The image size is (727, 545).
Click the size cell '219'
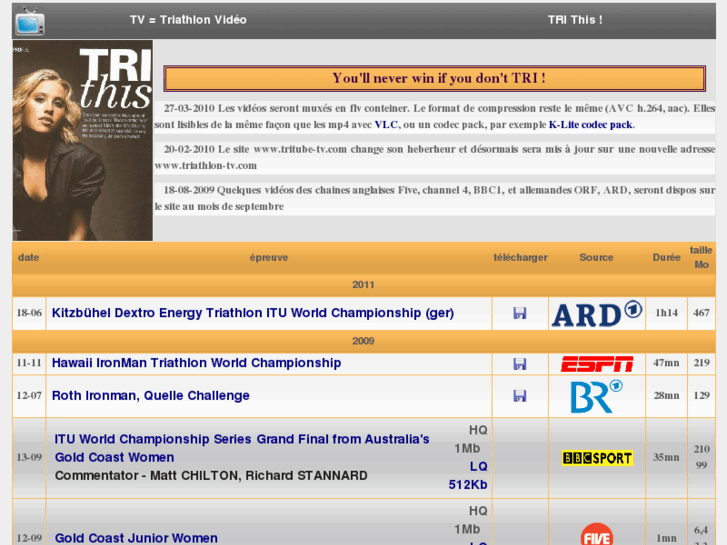pyautogui.click(x=701, y=363)
